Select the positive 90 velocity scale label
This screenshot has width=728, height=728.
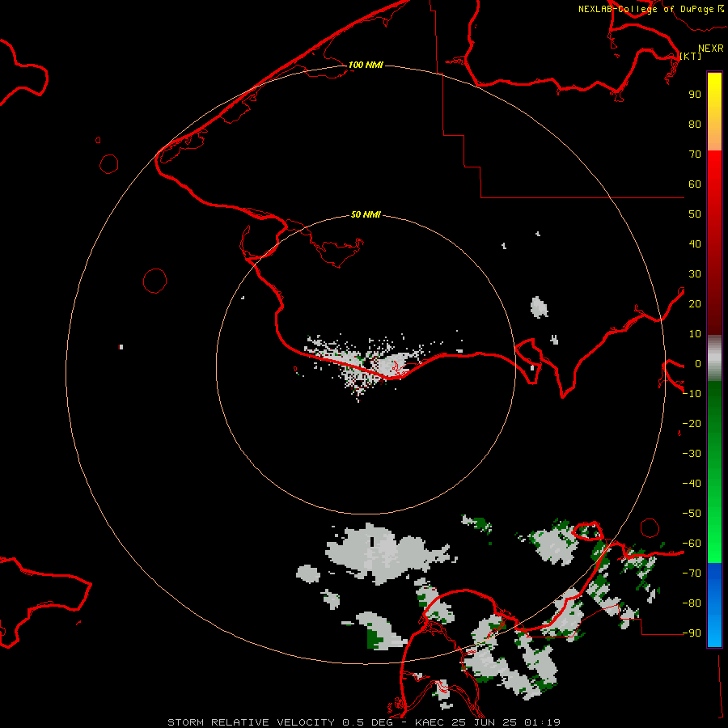[x=695, y=95]
